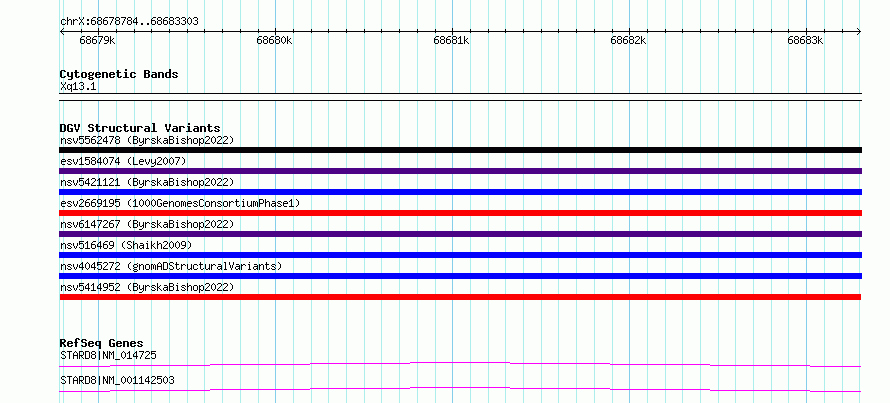Image resolution: width=890 pixels, height=403 pixels.
Task: Click the nsv5562478 (ByrskaBishop2022) label
Action: click(x=147, y=140)
